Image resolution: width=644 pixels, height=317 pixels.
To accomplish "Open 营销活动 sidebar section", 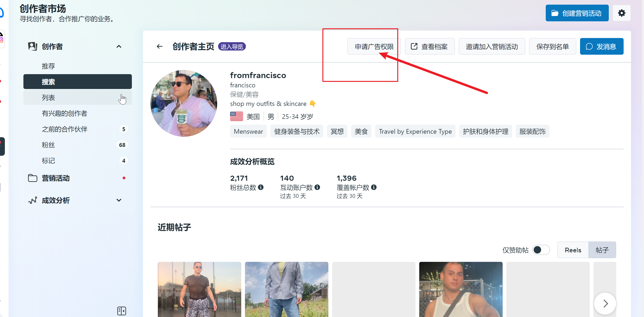I will [55, 178].
